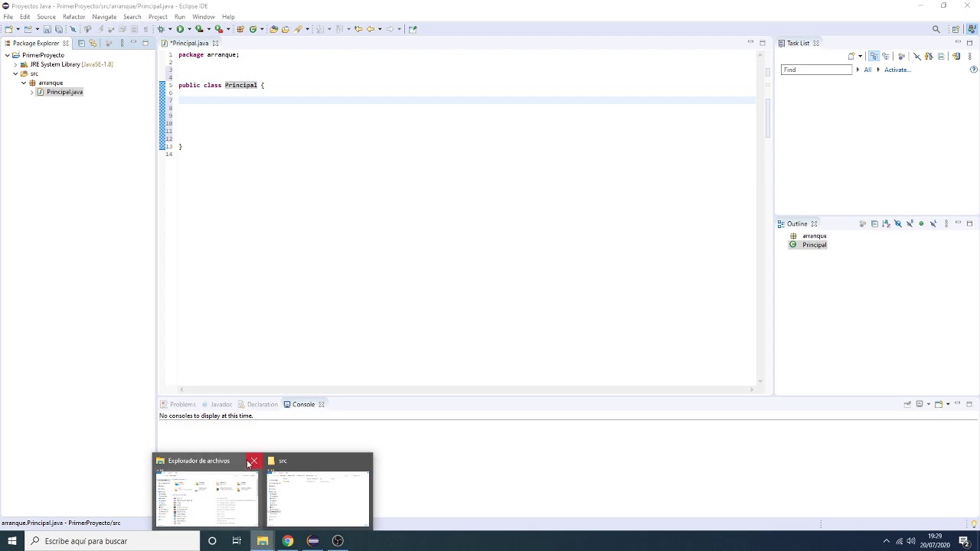Toggle Hide Local Types in Outline
Viewport: 980px width, 551px height.
(x=933, y=223)
